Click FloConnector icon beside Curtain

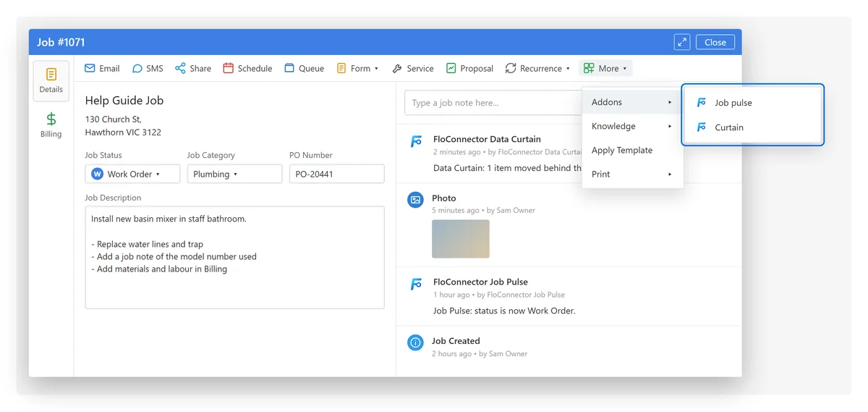(x=702, y=127)
